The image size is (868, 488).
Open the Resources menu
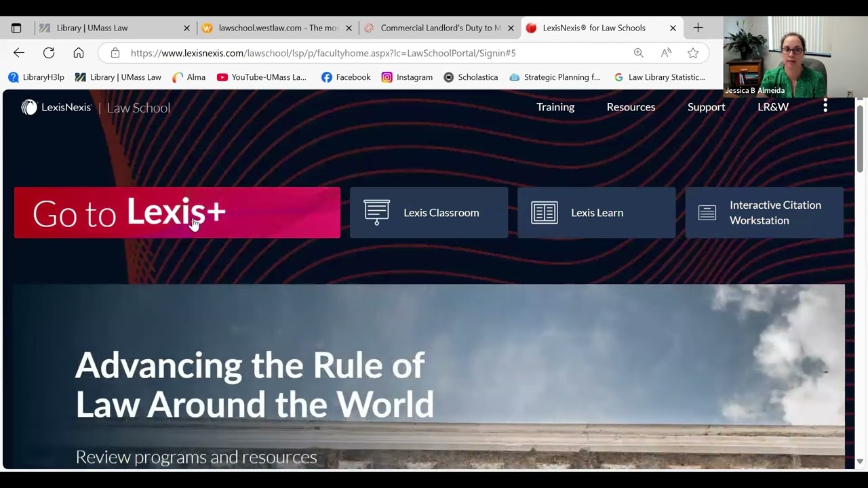tap(631, 107)
